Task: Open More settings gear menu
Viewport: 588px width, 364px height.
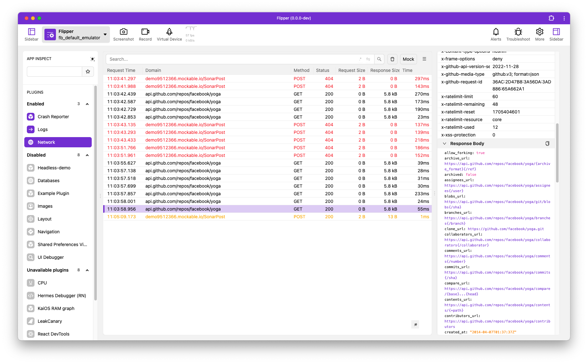Action: pyautogui.click(x=540, y=35)
